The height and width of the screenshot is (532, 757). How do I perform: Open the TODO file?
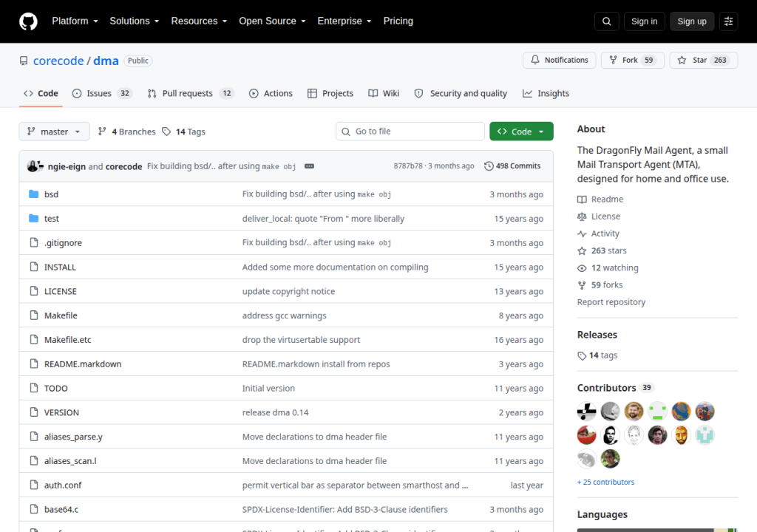[x=56, y=388]
